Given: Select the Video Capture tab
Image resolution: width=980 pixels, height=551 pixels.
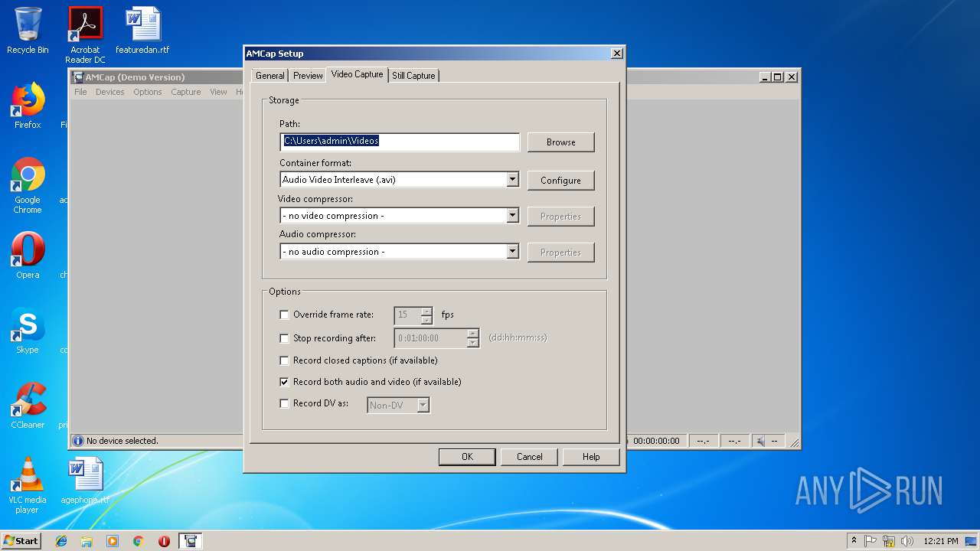Looking at the screenshot, I should [357, 74].
